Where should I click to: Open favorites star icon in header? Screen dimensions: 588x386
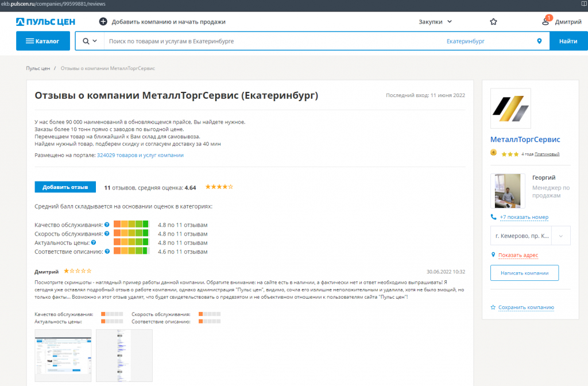tap(493, 22)
